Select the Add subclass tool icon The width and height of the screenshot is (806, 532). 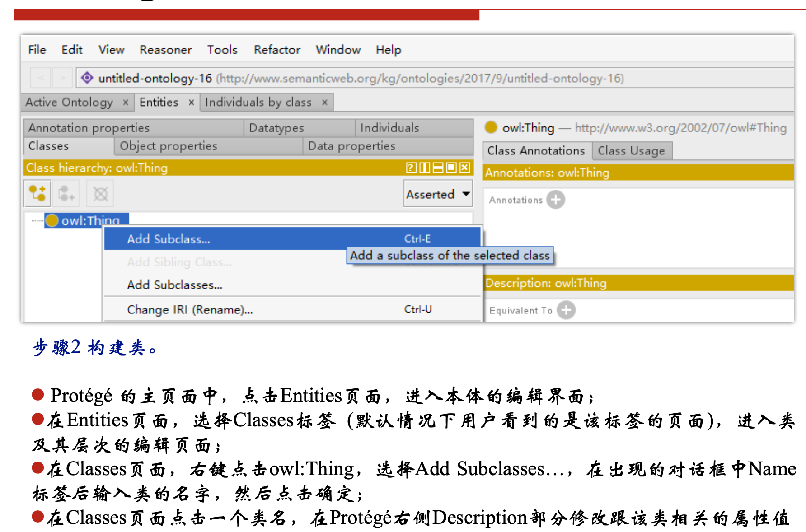tap(37, 193)
